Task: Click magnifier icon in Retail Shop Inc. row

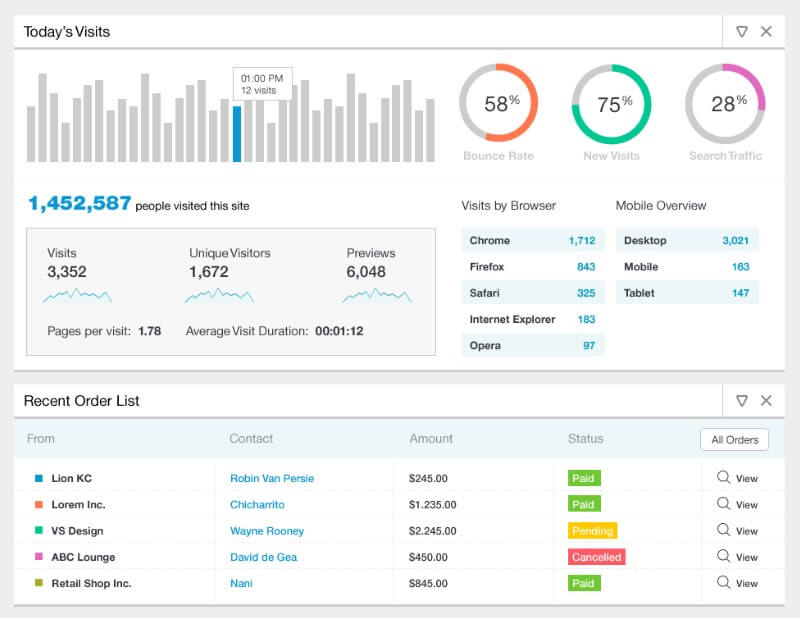Action: pos(723,582)
